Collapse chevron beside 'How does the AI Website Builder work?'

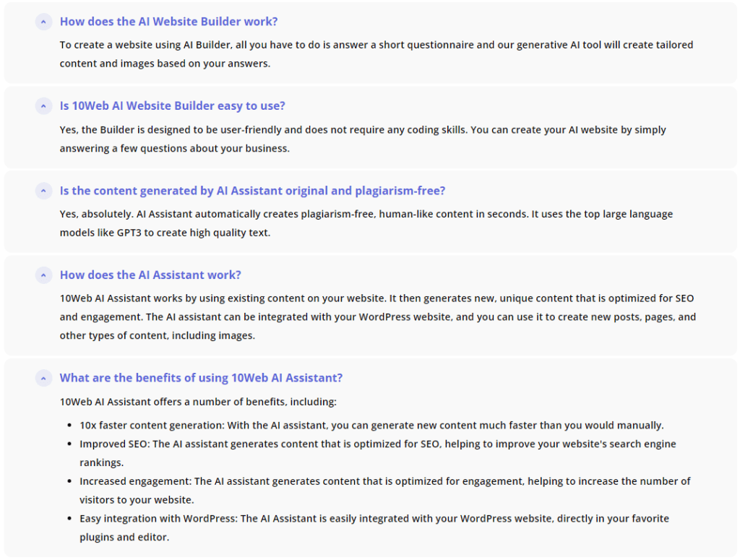point(43,22)
